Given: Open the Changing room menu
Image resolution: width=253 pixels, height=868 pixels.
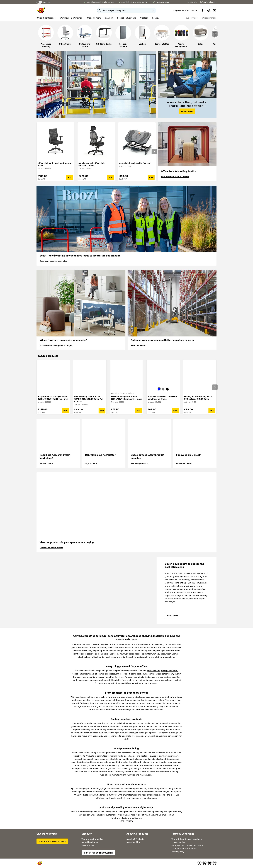Looking at the screenshot, I should [x=94, y=18].
